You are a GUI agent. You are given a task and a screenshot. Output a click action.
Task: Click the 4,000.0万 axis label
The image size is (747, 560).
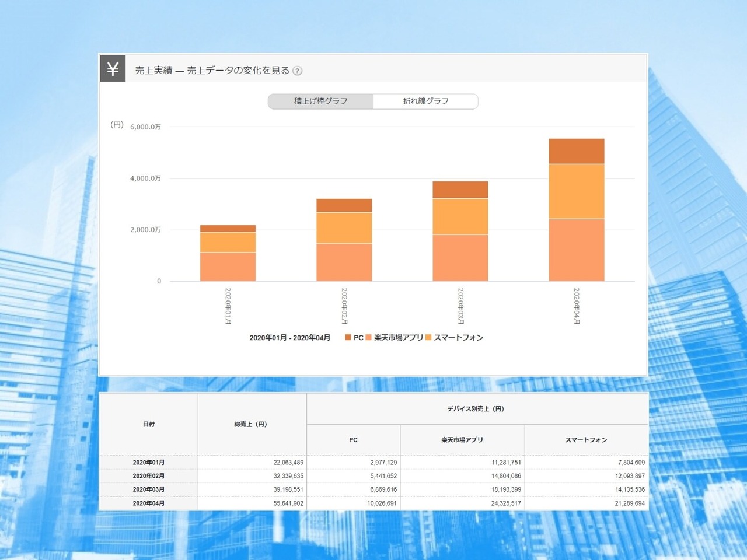point(145,178)
